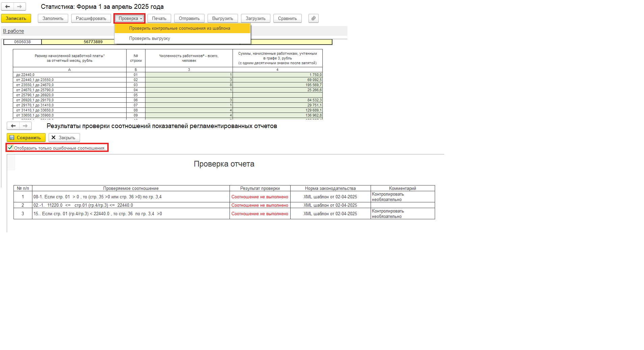Click the headcount cell 8 in row 03
This screenshot has width=644, height=350.
(x=189, y=85)
